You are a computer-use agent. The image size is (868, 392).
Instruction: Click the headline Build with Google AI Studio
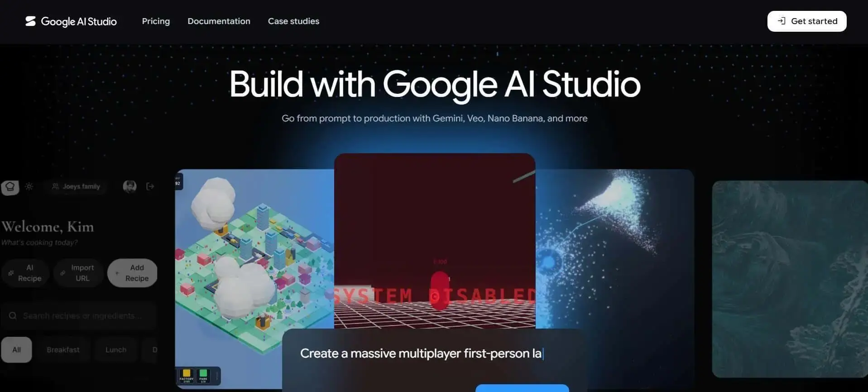tap(435, 84)
